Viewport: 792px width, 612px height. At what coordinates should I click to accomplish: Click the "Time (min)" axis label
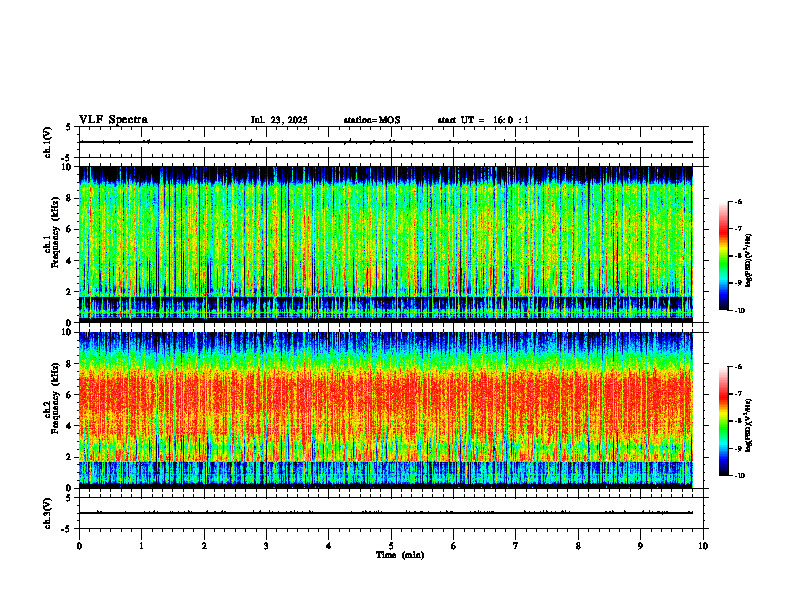(x=400, y=555)
